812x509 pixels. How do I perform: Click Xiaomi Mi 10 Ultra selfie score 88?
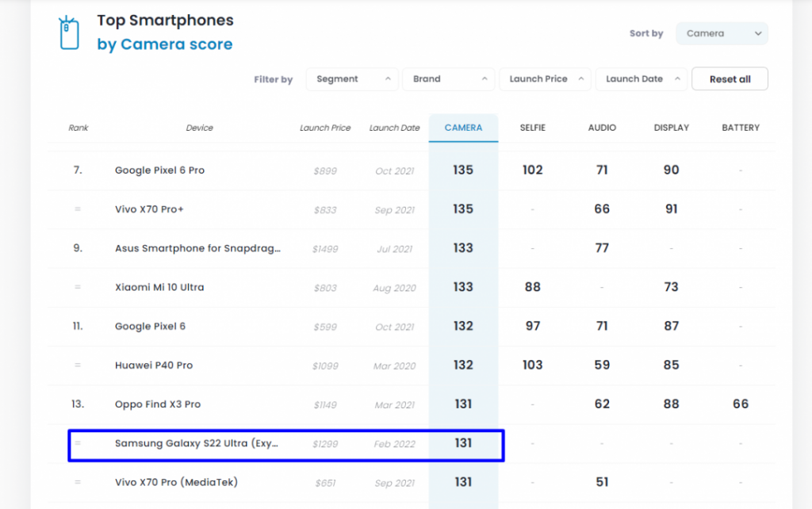click(x=532, y=287)
